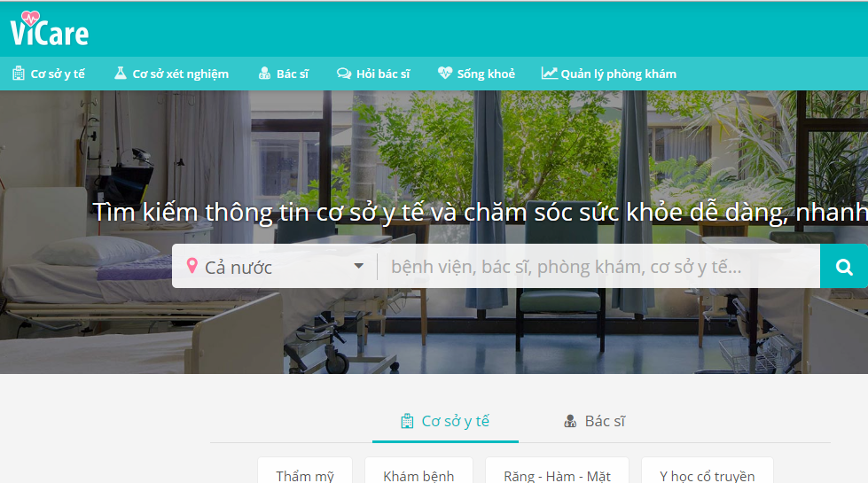
Task: Click the heartbeat icon for Sống khoẻ
Action: click(x=444, y=73)
